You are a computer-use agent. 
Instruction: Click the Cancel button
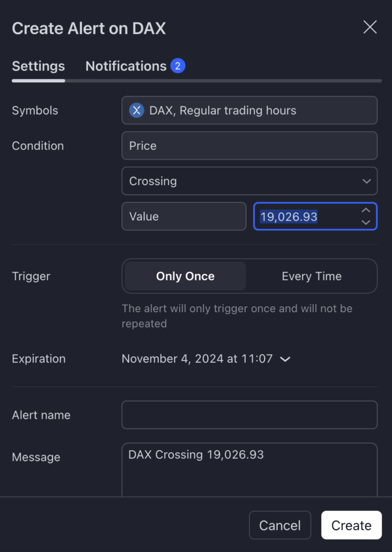point(280,525)
